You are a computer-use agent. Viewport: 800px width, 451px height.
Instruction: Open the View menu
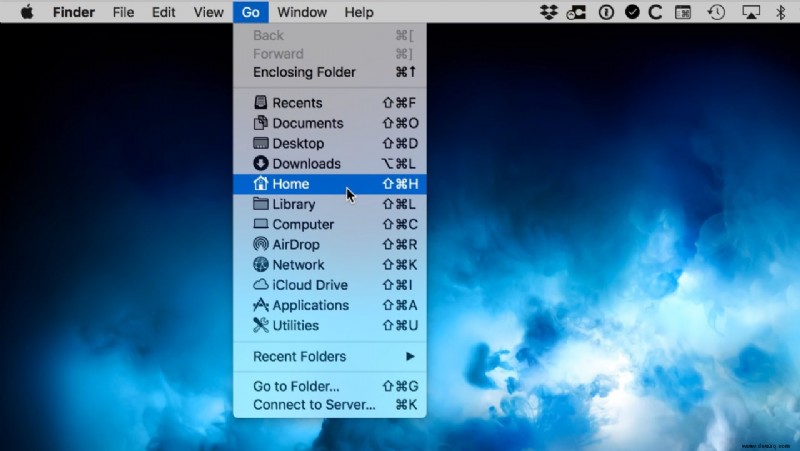tap(208, 12)
